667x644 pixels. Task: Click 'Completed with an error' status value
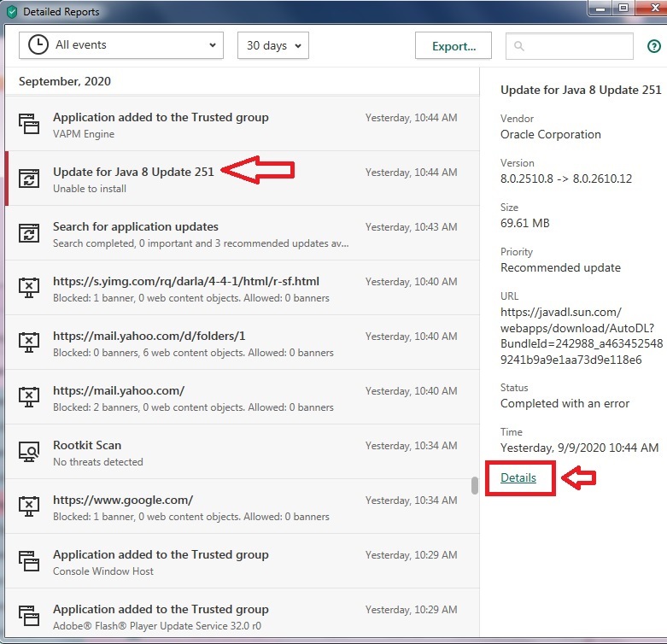pos(565,403)
